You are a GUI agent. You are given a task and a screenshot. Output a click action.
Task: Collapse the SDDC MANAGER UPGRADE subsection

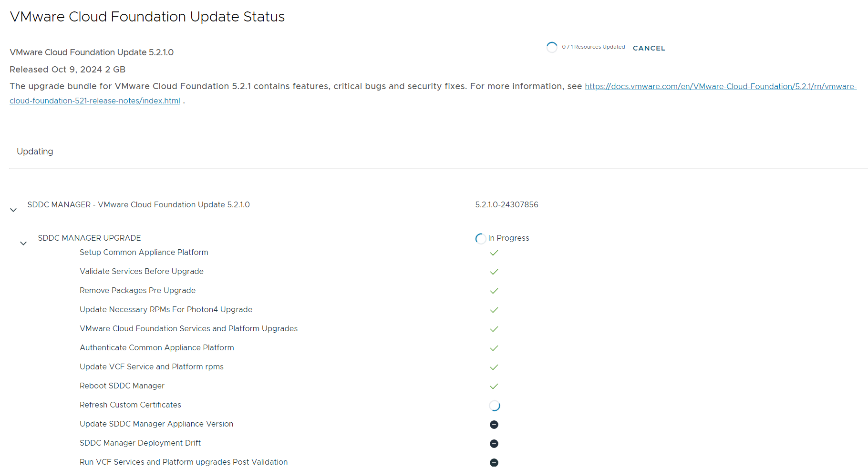(23, 243)
